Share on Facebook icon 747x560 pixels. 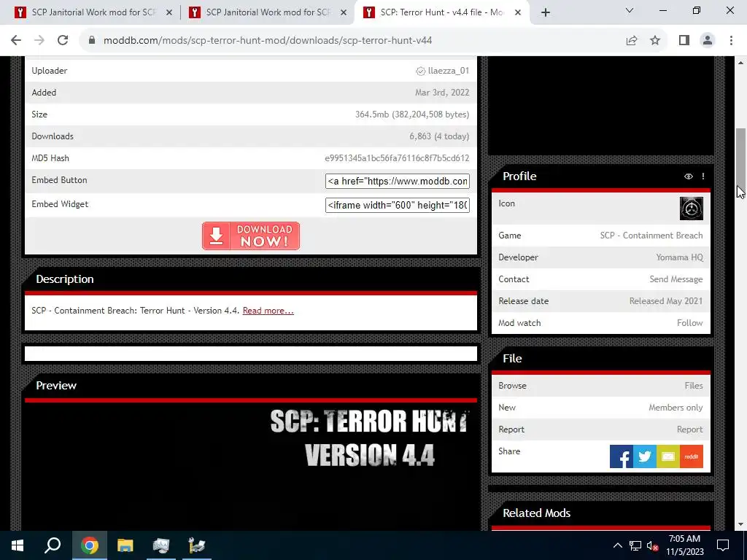(622, 456)
